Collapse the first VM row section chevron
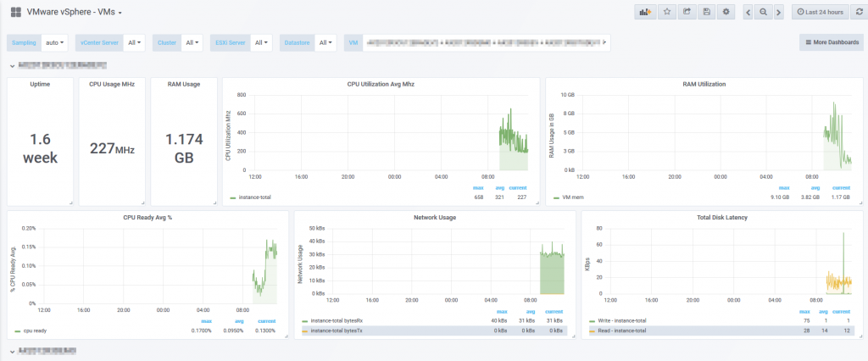The image size is (868, 361). tap(12, 65)
